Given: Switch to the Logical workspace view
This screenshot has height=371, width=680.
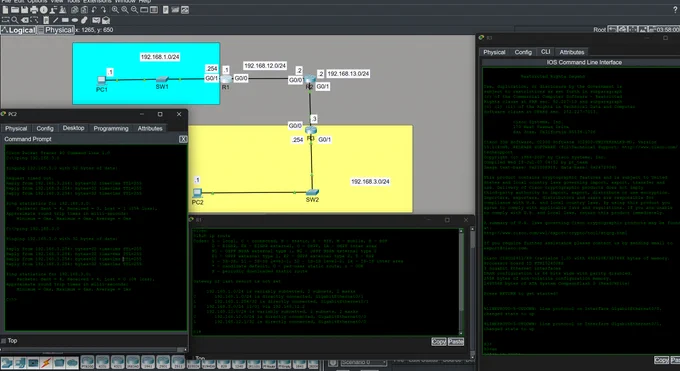Looking at the screenshot, I should (x=18, y=30).
